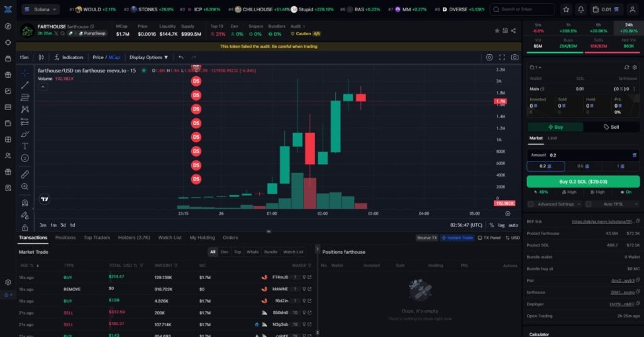This screenshot has height=337, width=644.
Task: Select the 24h stats period
Action: coord(628,28)
